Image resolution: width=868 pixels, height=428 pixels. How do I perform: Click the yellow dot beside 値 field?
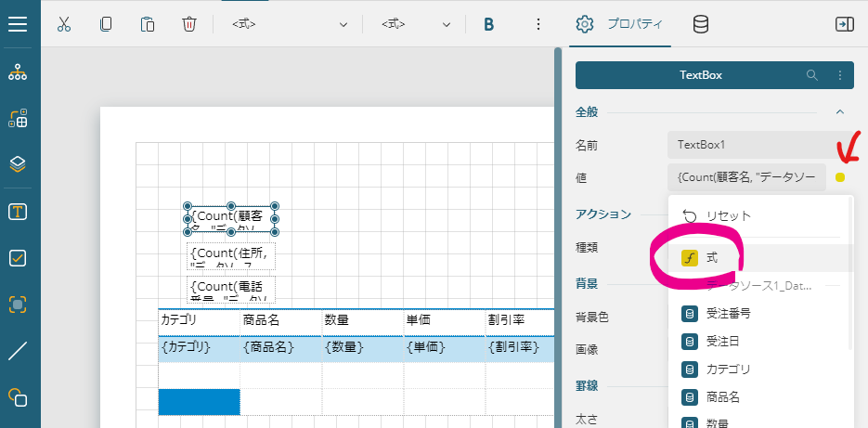coord(840,177)
